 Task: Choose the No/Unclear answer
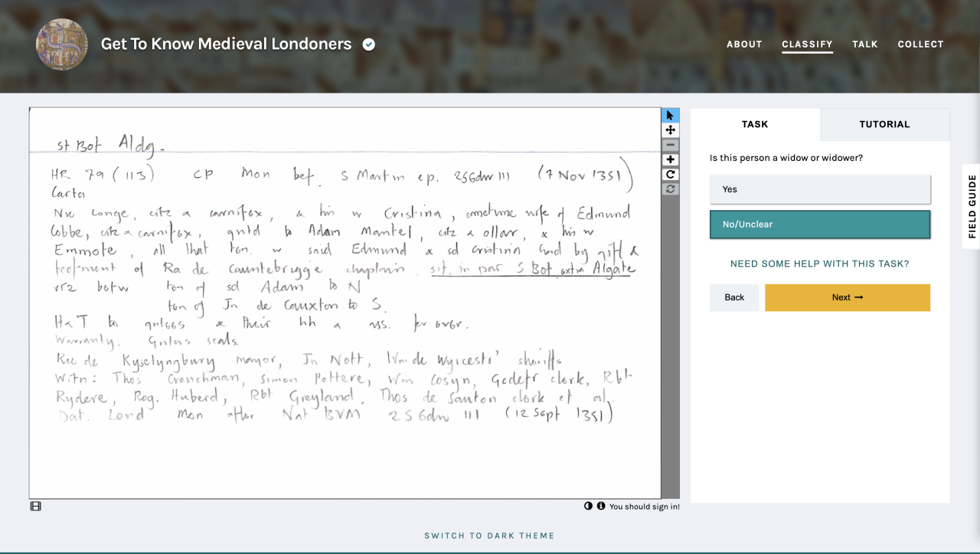point(820,225)
